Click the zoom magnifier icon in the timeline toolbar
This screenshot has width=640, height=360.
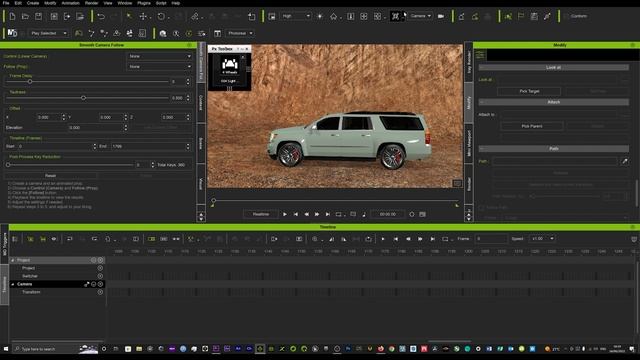pos(315,239)
